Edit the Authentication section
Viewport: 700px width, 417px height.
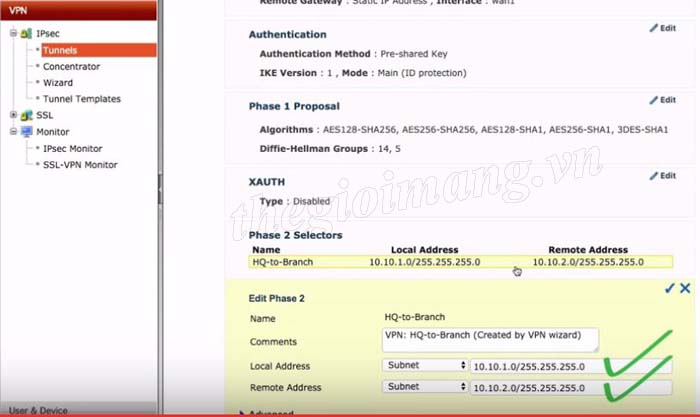(x=662, y=29)
